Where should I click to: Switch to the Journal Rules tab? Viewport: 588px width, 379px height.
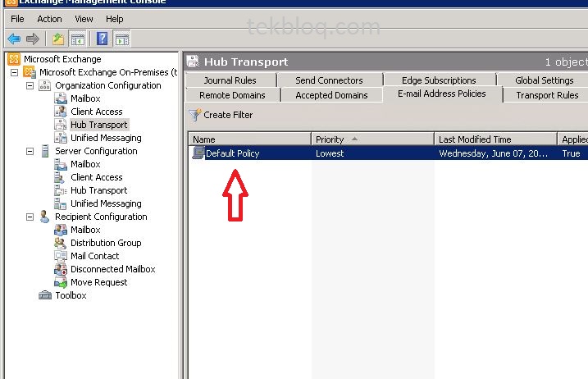click(x=230, y=80)
